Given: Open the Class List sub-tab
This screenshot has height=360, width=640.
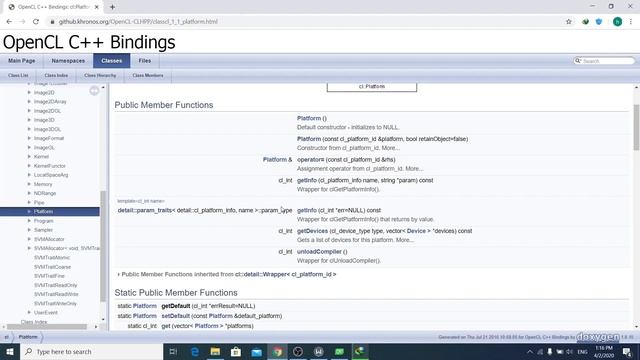Looking at the screenshot, I should (18, 76).
